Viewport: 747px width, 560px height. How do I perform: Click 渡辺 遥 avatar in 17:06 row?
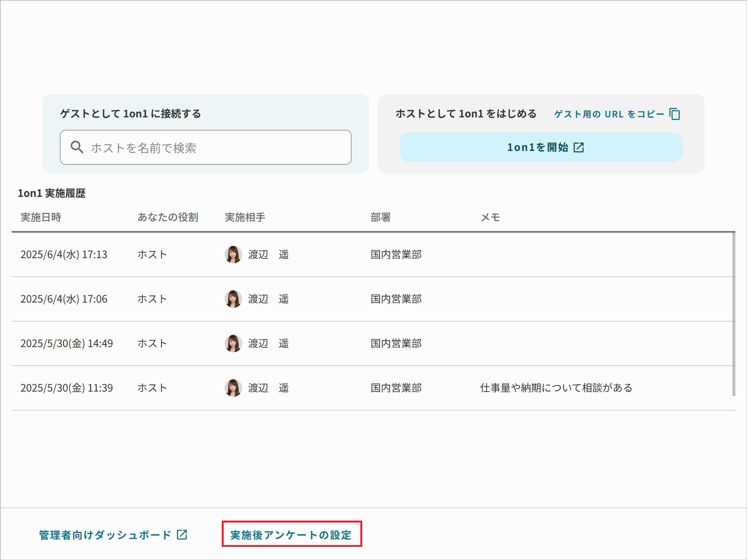pos(233,299)
